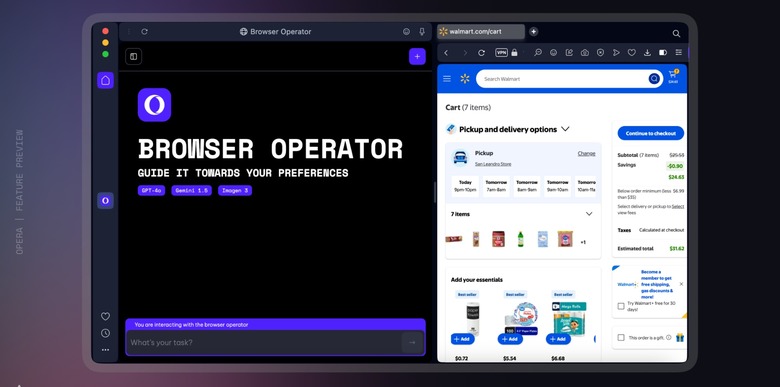Go forward in the Walmart tab

coord(465,53)
